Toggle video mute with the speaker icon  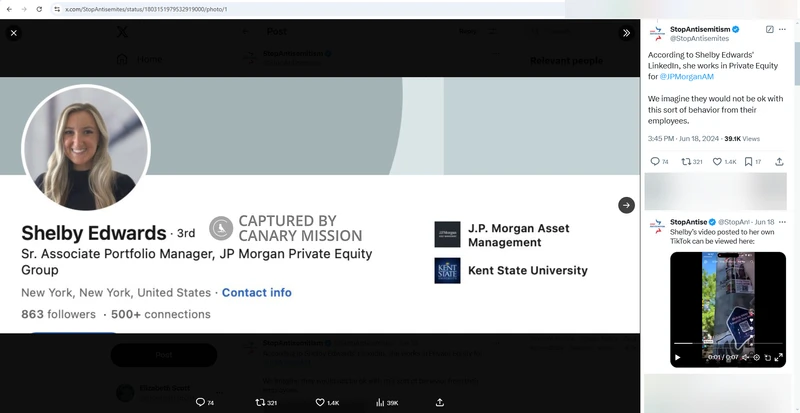tap(745, 357)
